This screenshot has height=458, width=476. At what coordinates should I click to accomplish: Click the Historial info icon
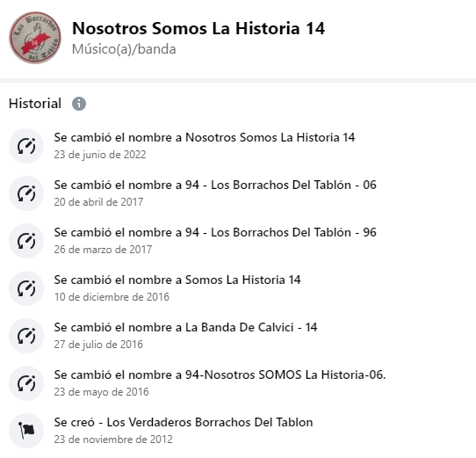point(79,104)
